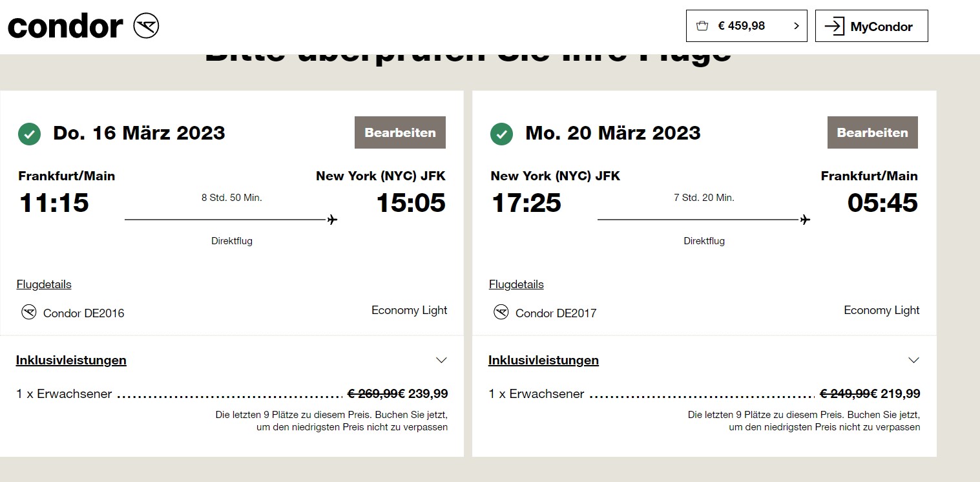Edit outbound flight with Bearbeiten button
The image size is (980, 482).
pyautogui.click(x=400, y=132)
